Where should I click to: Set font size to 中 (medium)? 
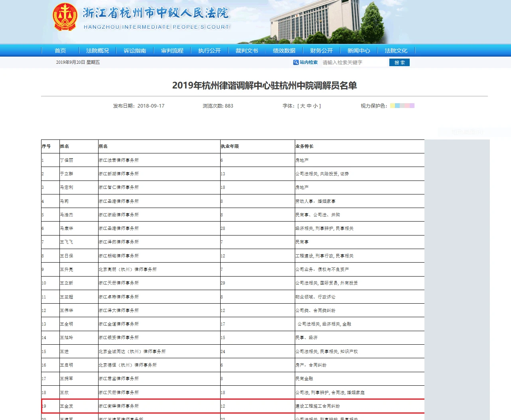[x=309, y=106]
